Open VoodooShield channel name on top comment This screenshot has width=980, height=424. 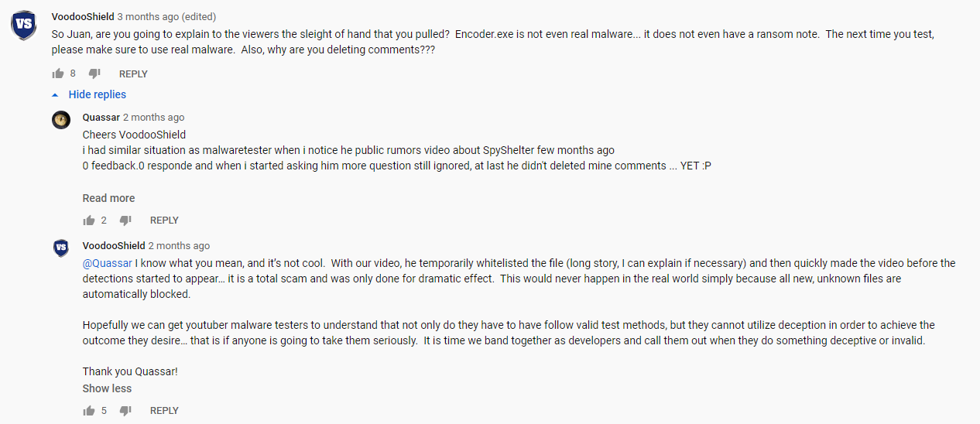tap(83, 16)
